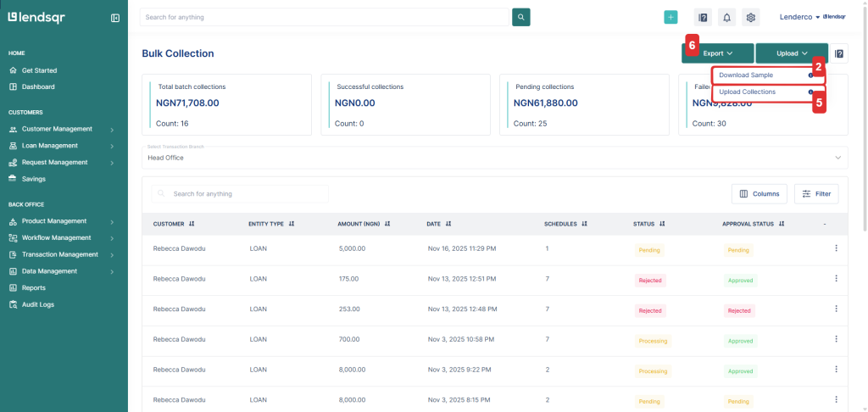868x412 pixels.
Task: Open the Head Office transaction branch dropdown
Action: point(496,158)
